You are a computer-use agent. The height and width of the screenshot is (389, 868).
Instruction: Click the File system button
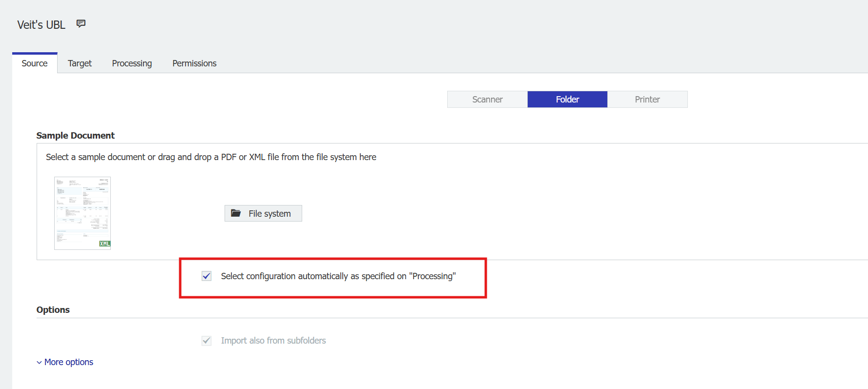coord(263,213)
